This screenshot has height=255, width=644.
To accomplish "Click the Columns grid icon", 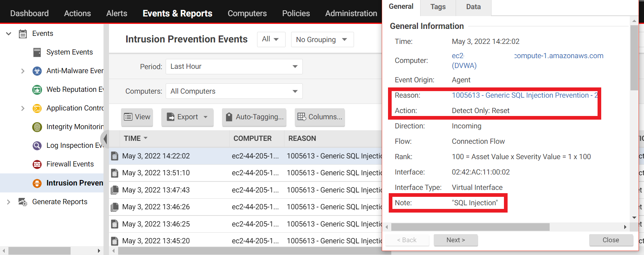I will tap(302, 117).
